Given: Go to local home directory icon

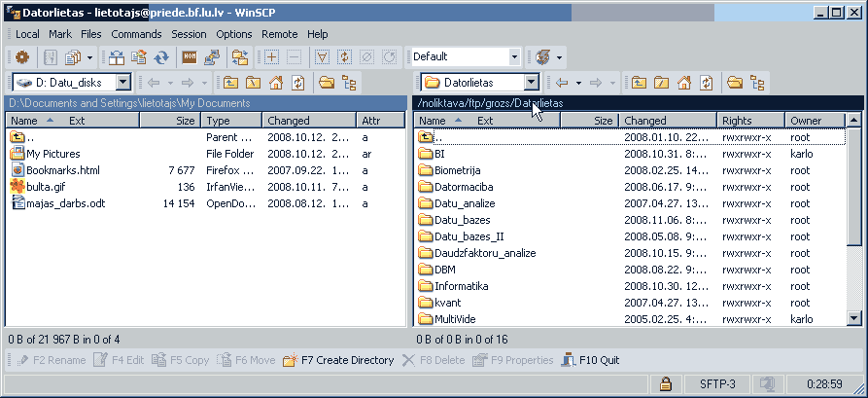Looking at the screenshot, I should tap(276, 83).
